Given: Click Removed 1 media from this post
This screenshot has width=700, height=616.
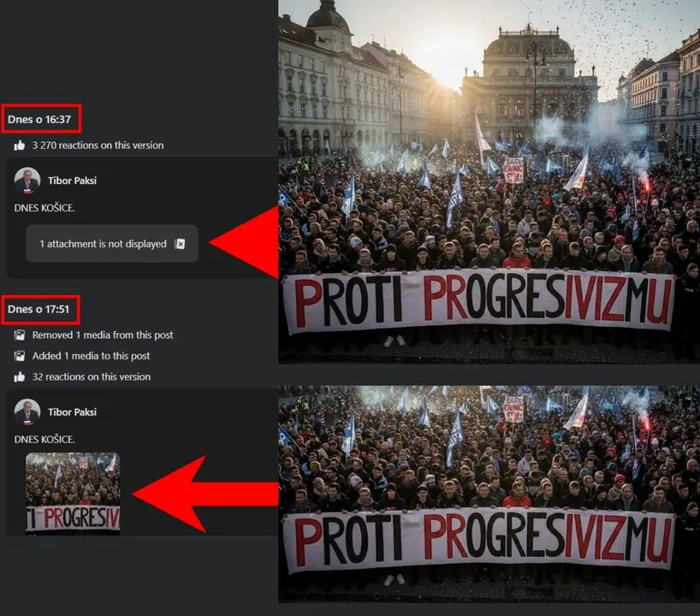Looking at the screenshot, I should (102, 335).
